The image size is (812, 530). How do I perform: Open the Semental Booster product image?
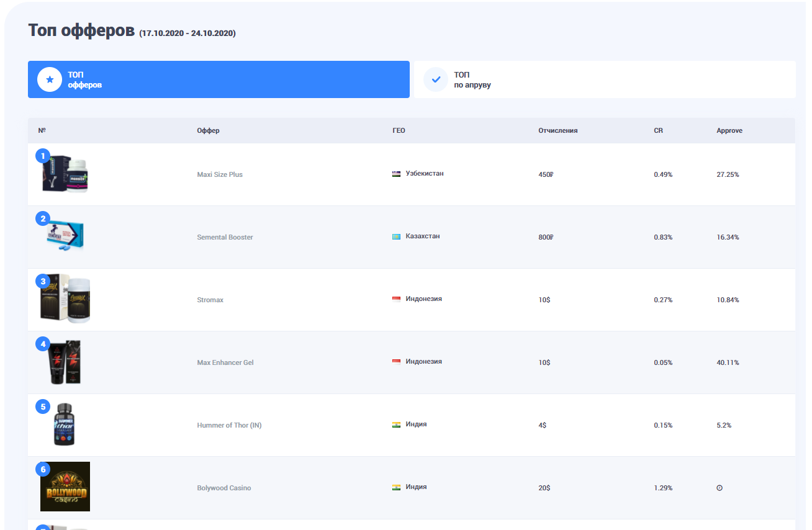65,236
